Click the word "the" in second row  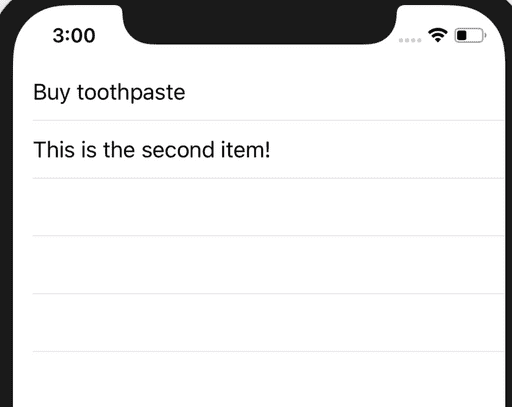(x=119, y=150)
